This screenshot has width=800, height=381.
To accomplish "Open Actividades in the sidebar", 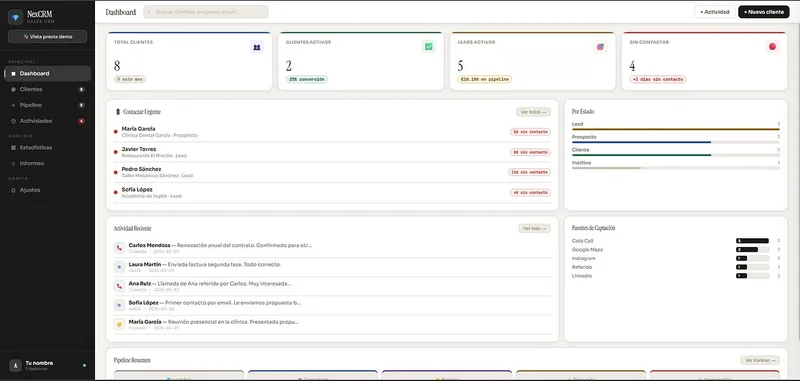I will pyautogui.click(x=47, y=121).
